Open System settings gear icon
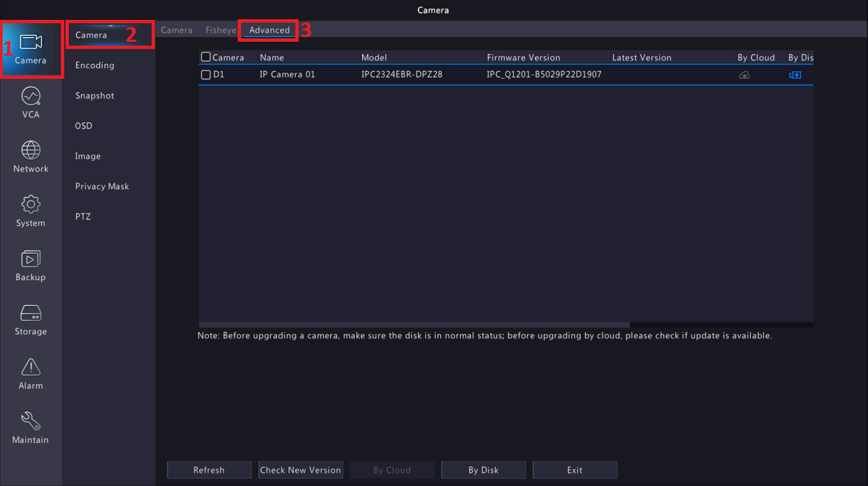This screenshot has width=868, height=486. [30, 205]
